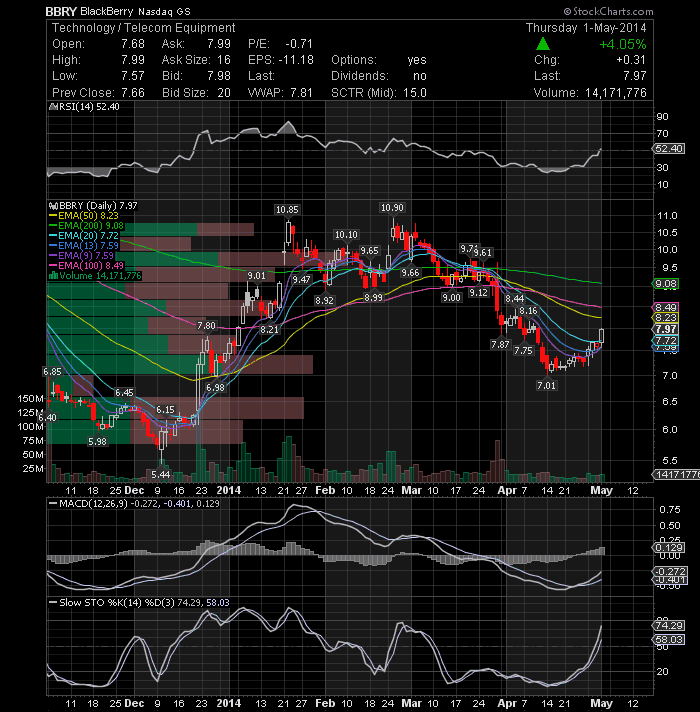Click the yellow 8.23 price axis tag
The width and height of the screenshot is (700, 712).
click(x=665, y=317)
